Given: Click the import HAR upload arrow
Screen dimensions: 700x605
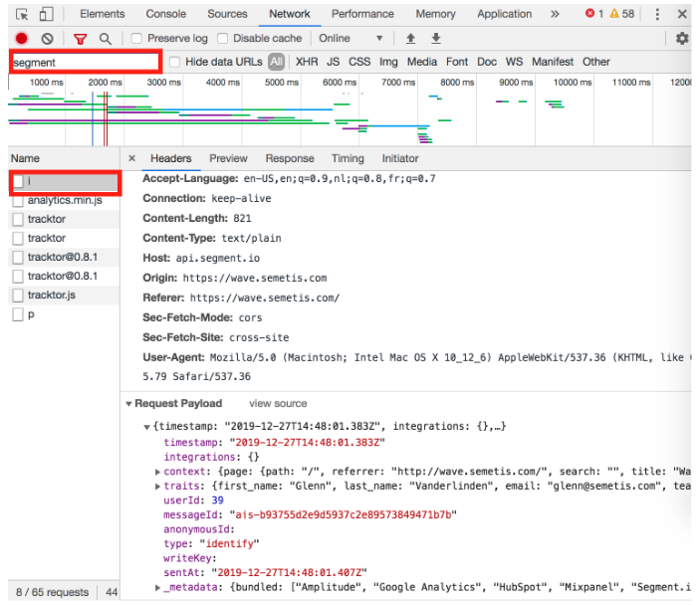Looking at the screenshot, I should (410, 39).
